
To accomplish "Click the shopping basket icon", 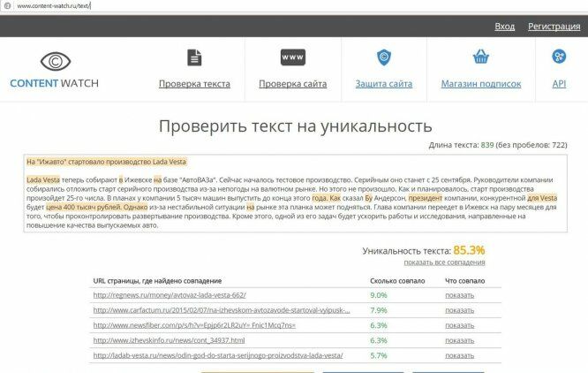I will 481,57.
